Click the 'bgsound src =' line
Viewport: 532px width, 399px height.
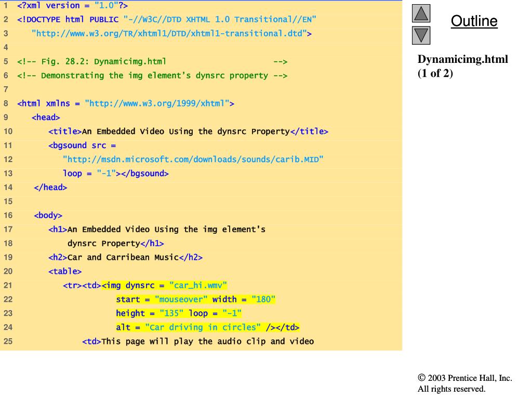(x=82, y=145)
